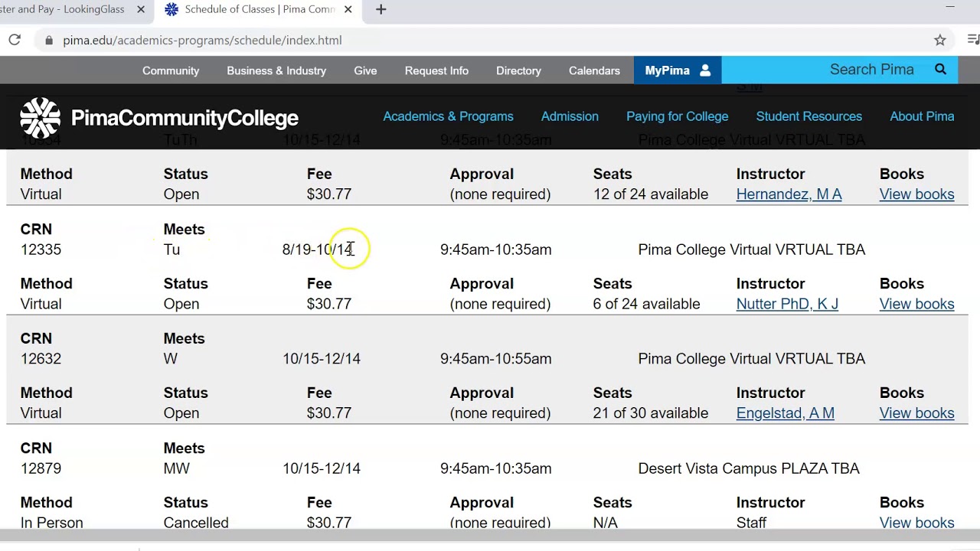Reload the page with the refresh icon
This screenshot has width=980, height=551.
click(15, 40)
